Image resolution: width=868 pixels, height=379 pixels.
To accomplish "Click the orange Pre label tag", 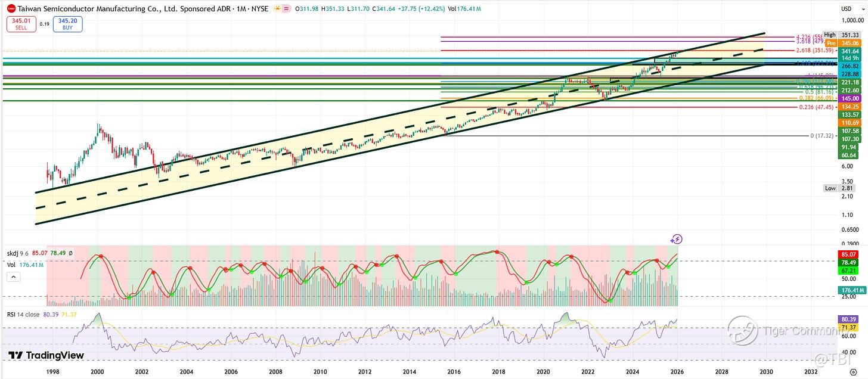I will (832, 44).
